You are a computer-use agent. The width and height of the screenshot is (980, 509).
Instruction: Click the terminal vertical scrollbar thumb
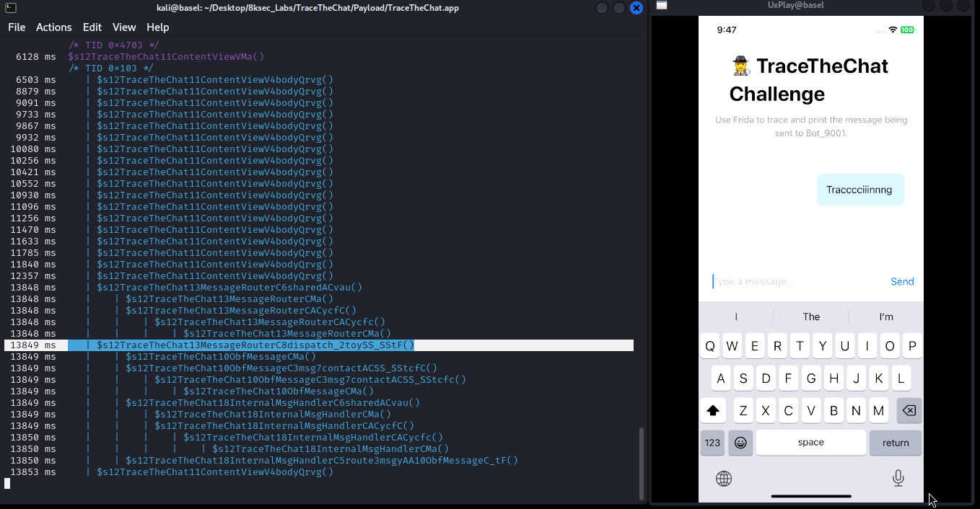point(641,464)
